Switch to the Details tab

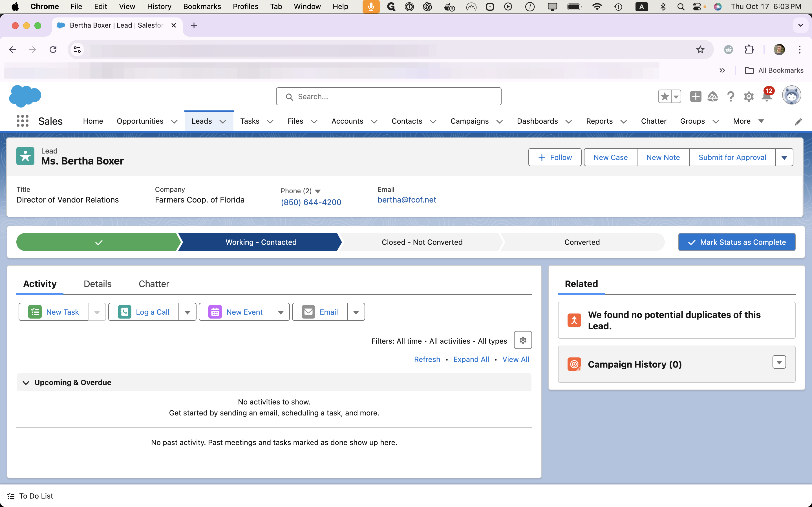[x=97, y=283]
